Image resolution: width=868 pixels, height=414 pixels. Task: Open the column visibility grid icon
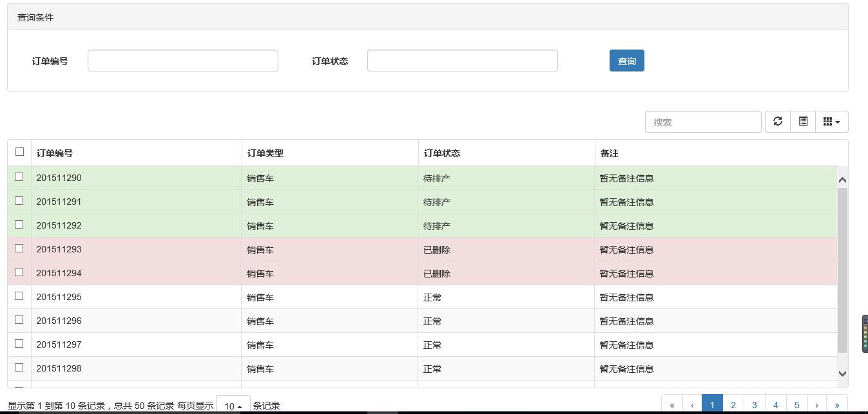828,121
